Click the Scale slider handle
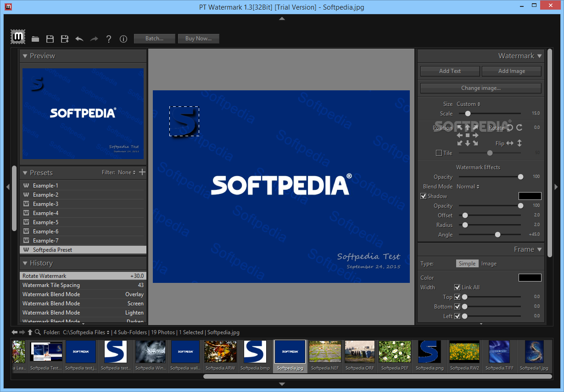Viewport: 564px width, 392px height. (468, 114)
